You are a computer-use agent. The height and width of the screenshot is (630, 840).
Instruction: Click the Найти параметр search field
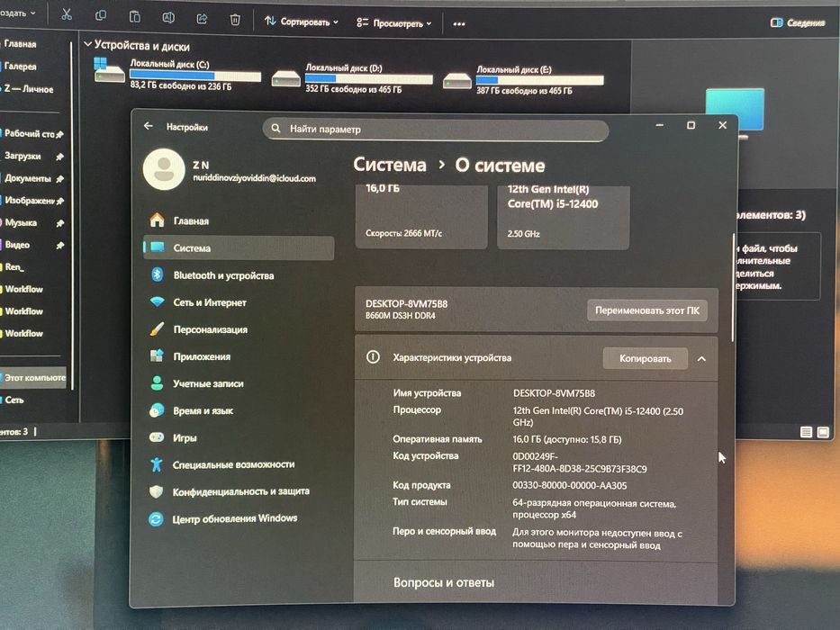(436, 129)
